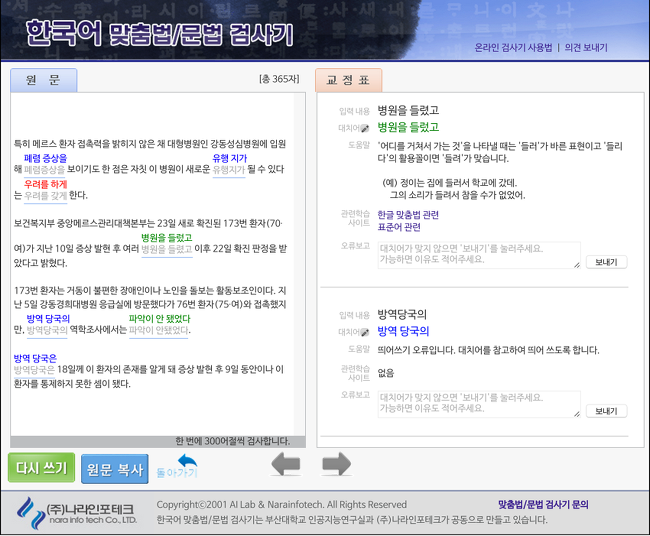The height and width of the screenshot is (536, 650).
Task: Click the underlined original phrase 파악이 안됐었다
Action: 159,330
